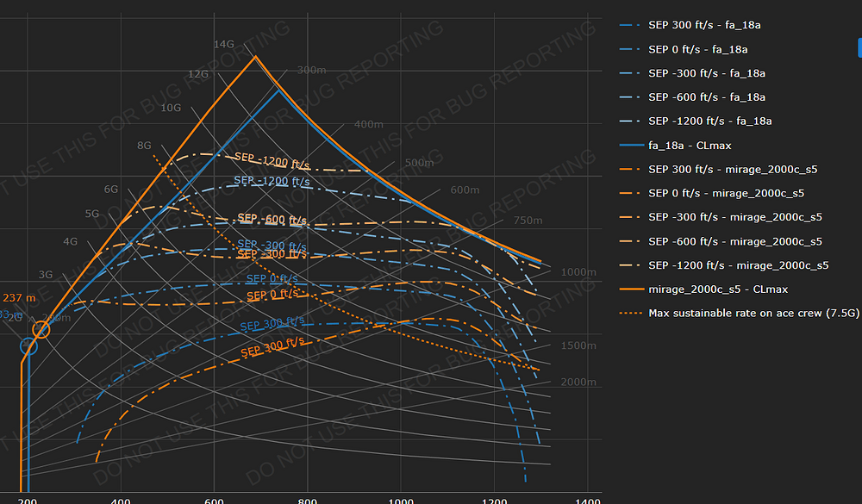Click the "14G" load factor label
The height and width of the screenshot is (504, 862).
(224, 44)
